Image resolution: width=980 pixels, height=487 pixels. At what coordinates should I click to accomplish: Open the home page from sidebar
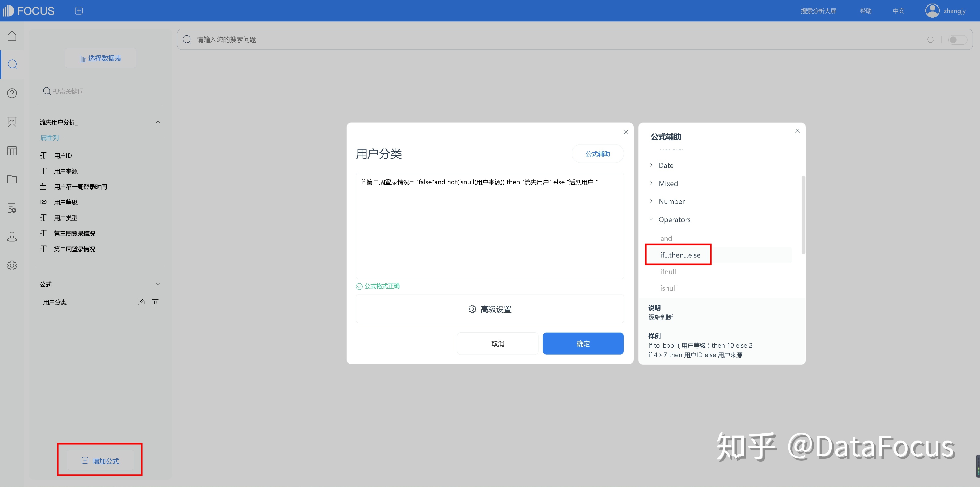click(12, 36)
